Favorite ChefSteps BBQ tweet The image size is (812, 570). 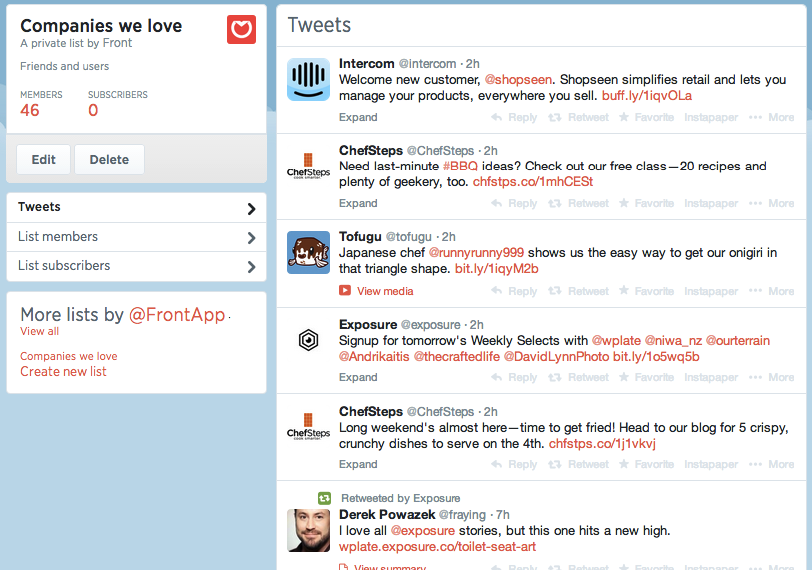[646, 203]
